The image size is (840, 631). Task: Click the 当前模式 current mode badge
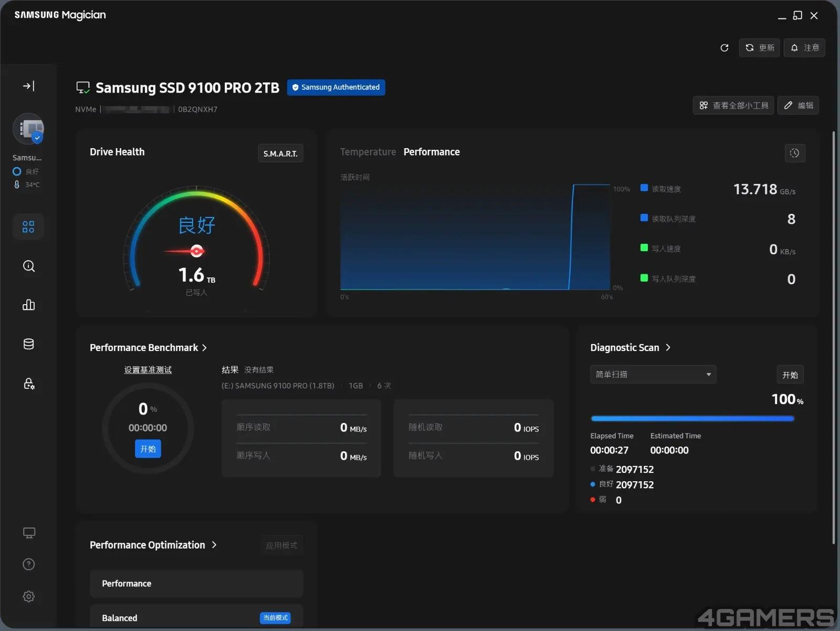click(275, 618)
